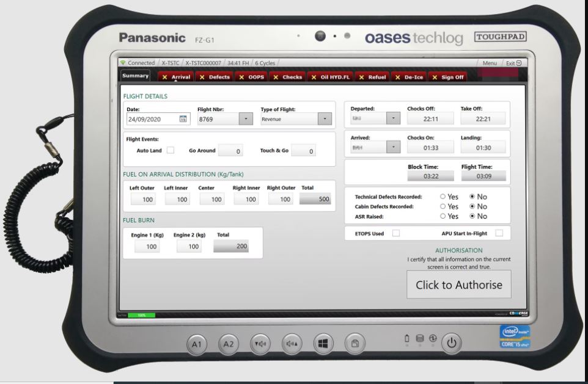Expand the Type of Flight dropdown

coord(325,119)
